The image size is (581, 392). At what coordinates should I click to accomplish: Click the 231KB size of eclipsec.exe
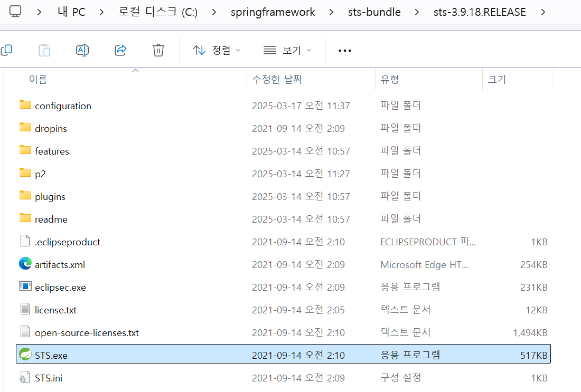point(534,287)
